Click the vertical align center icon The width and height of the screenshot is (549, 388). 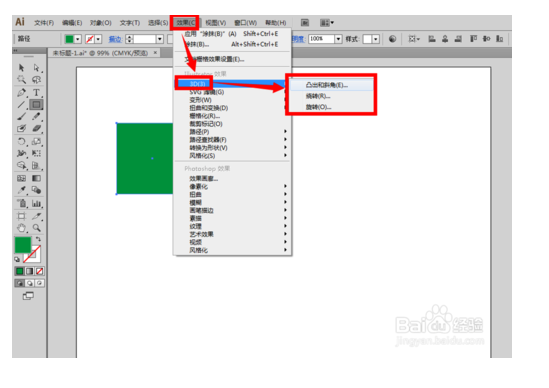[487, 39]
